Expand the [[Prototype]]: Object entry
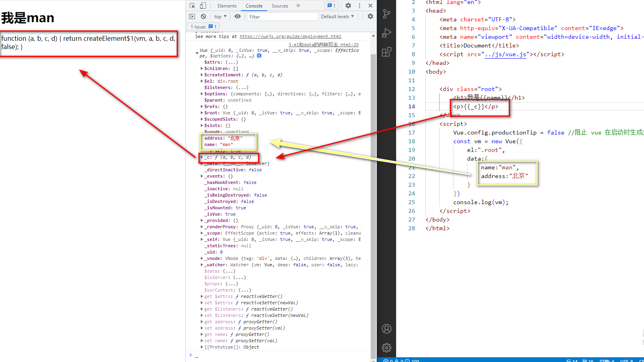The height and width of the screenshot is (362, 644). click(202, 347)
